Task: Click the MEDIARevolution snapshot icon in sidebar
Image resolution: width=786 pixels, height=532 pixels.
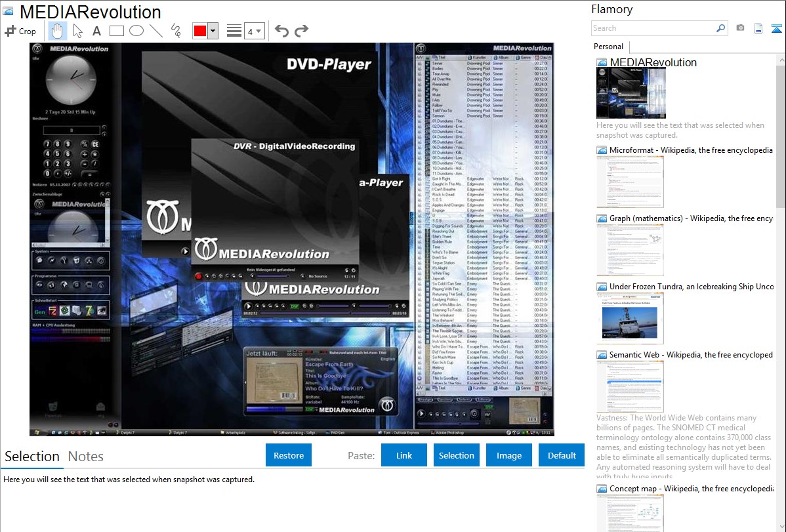Action: (602, 63)
